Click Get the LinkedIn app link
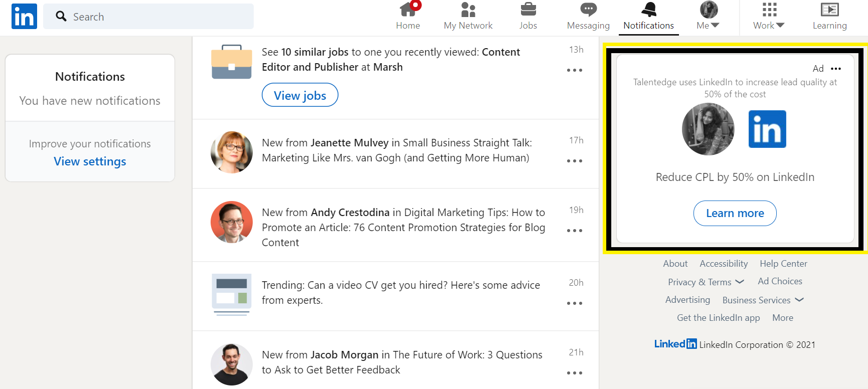 [x=718, y=318]
